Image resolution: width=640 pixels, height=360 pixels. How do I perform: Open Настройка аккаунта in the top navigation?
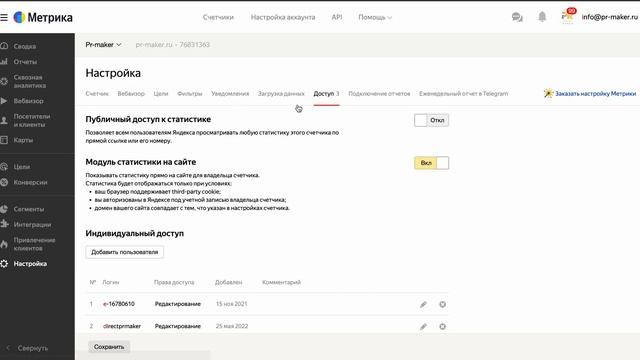[283, 17]
